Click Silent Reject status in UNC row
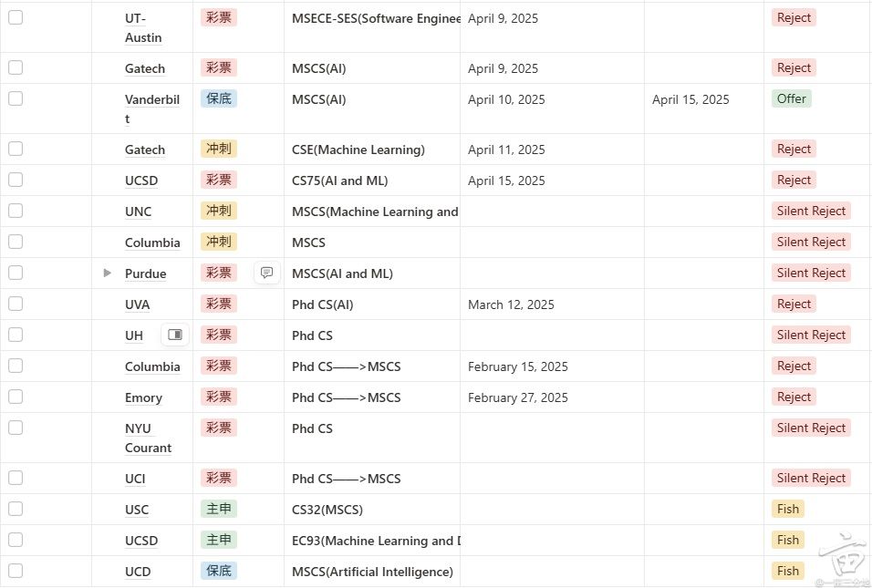This screenshot has width=872, height=588. tap(811, 211)
